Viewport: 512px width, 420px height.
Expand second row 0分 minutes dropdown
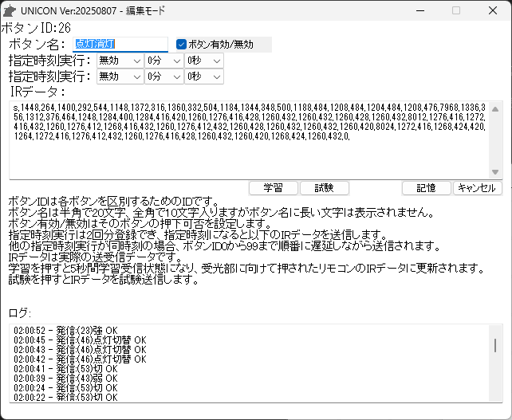click(163, 77)
